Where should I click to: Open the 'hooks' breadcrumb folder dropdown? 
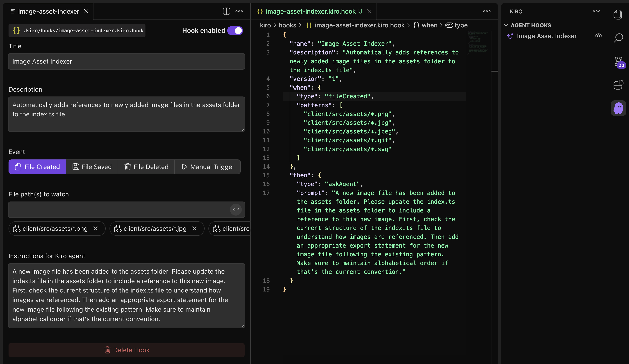tap(287, 25)
